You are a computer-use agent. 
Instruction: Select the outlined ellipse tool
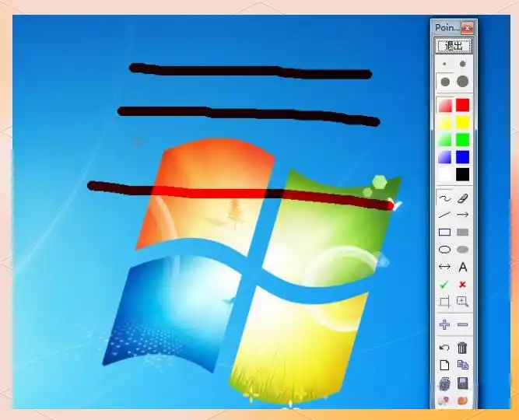(x=444, y=250)
